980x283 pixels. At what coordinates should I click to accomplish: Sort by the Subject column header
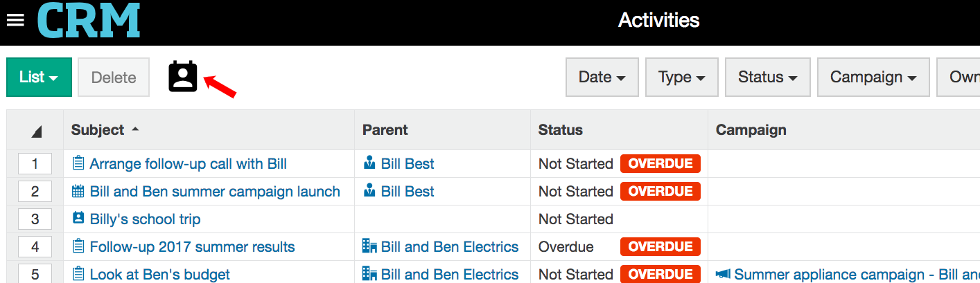pos(98,130)
